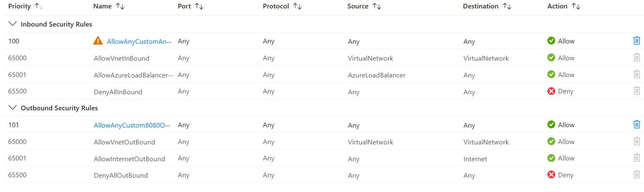Click trash icon for AllowAzureLoadBalancer row

tap(636, 75)
